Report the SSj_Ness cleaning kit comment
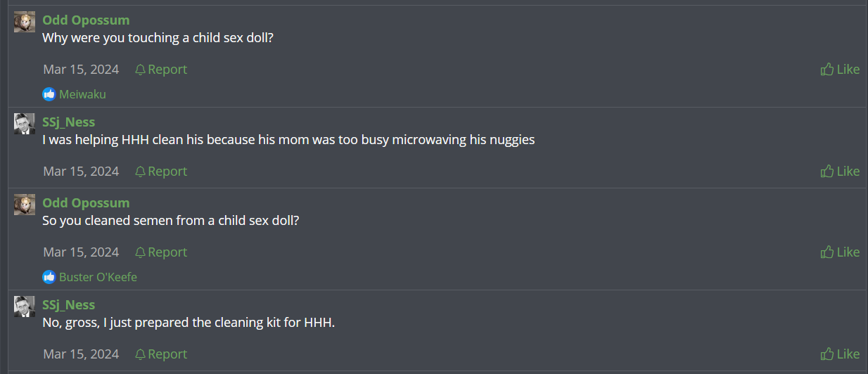The image size is (868, 374). (x=161, y=354)
